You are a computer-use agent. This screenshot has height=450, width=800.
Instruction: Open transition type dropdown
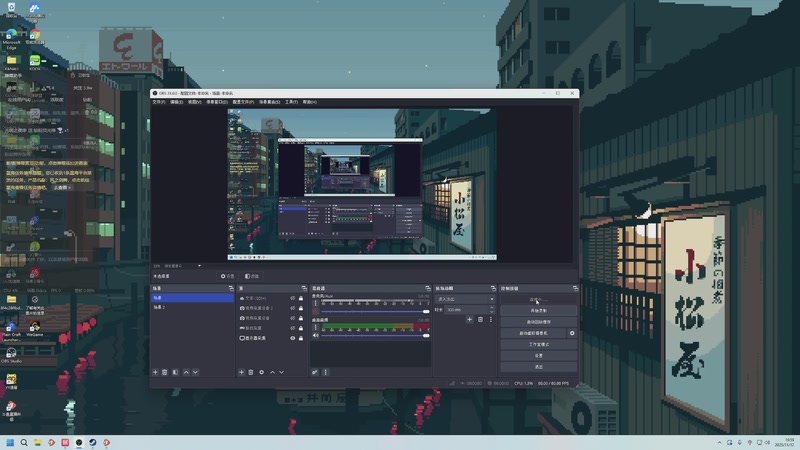pos(465,299)
